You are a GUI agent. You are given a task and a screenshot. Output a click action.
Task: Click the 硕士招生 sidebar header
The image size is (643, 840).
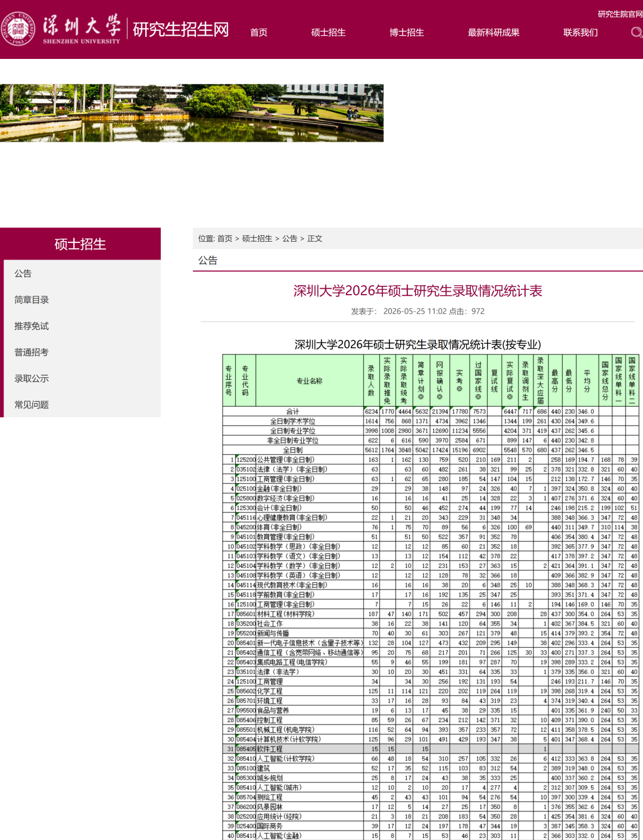80,244
